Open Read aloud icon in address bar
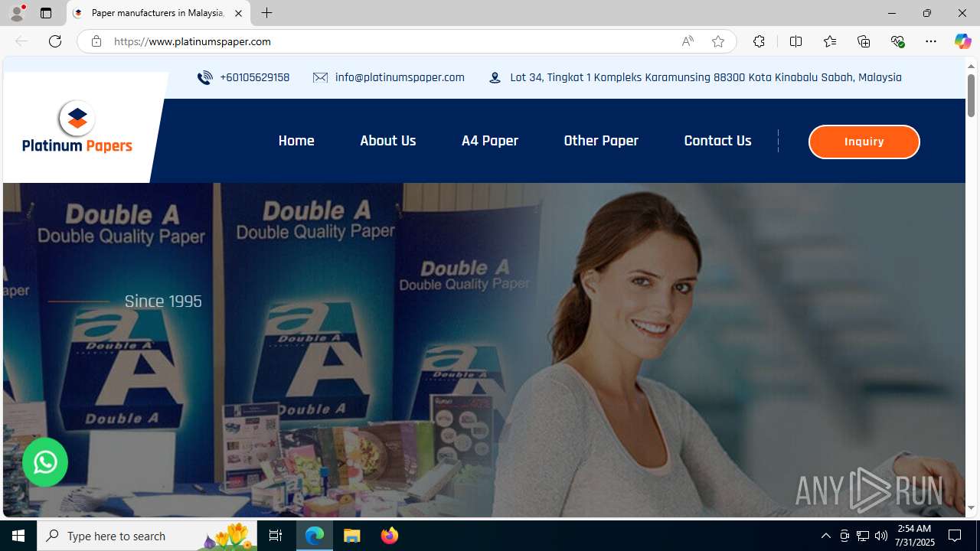The image size is (980, 551). coord(688,41)
